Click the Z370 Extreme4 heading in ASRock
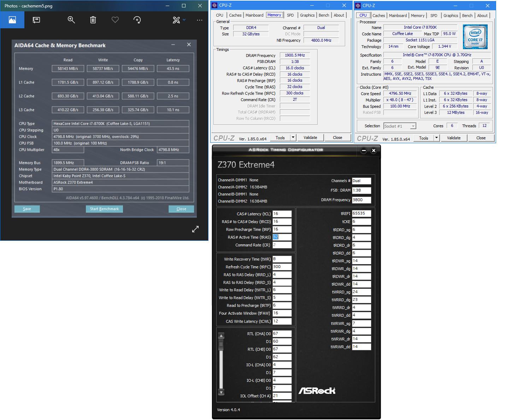The width and height of the screenshot is (512, 420). click(246, 165)
